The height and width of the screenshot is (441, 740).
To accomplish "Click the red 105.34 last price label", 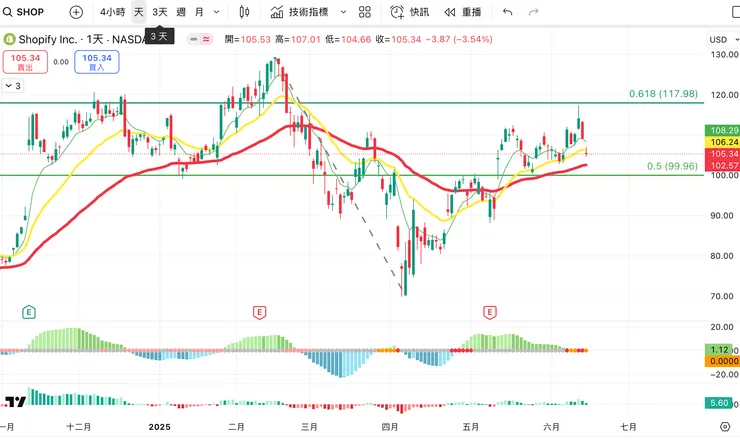I will (x=722, y=154).
